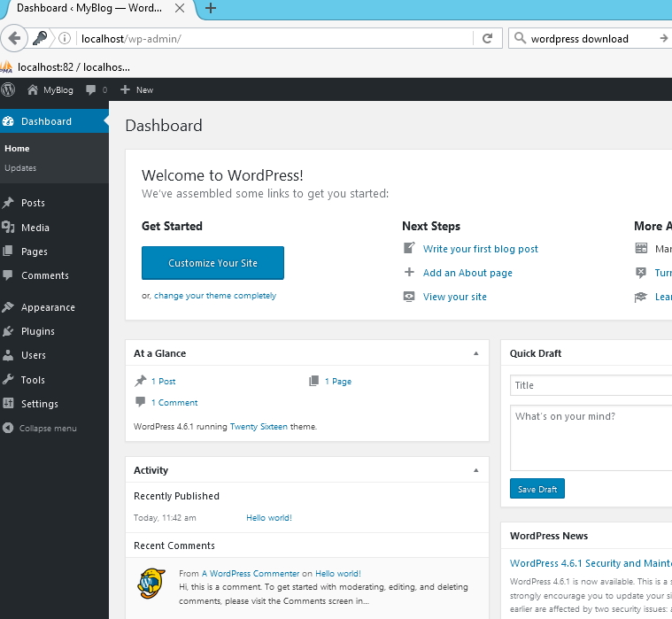This screenshot has height=619, width=672.
Task: Select Dashboard in the sidebar menu
Action: pos(54,121)
